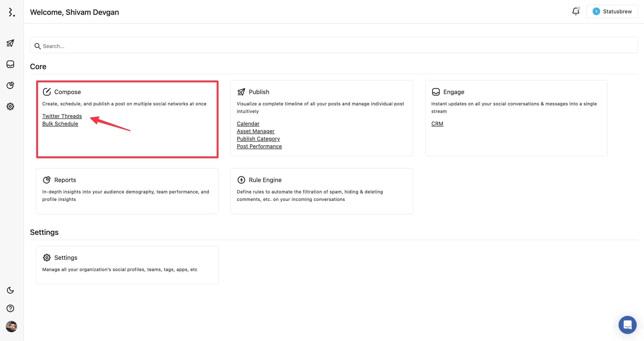The image size is (644, 341).
Task: Open the notification bell icon
Action: click(x=576, y=11)
